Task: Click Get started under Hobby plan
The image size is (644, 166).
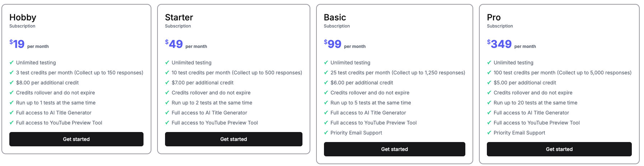Action: tap(76, 139)
